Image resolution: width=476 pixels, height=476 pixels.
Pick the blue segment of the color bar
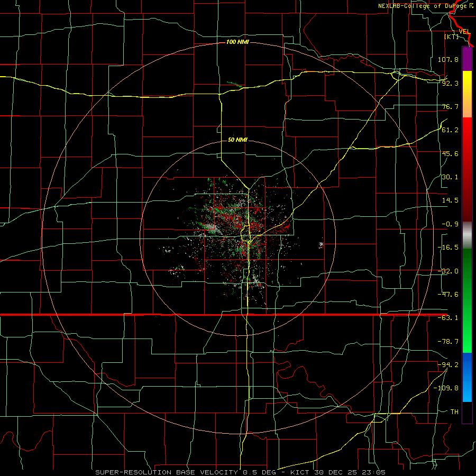[467, 377]
